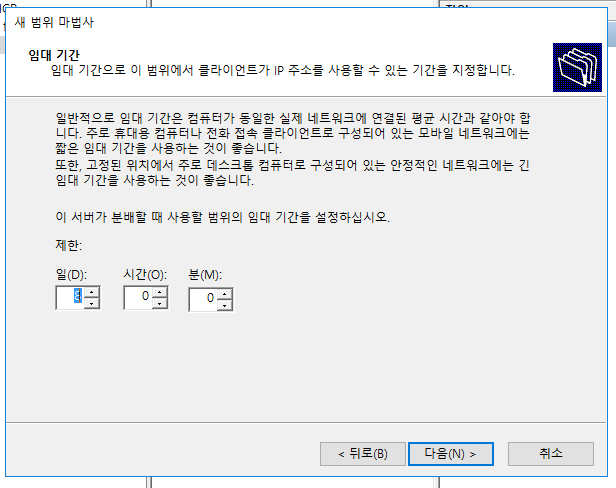Click the 분(M): label

[205, 274]
